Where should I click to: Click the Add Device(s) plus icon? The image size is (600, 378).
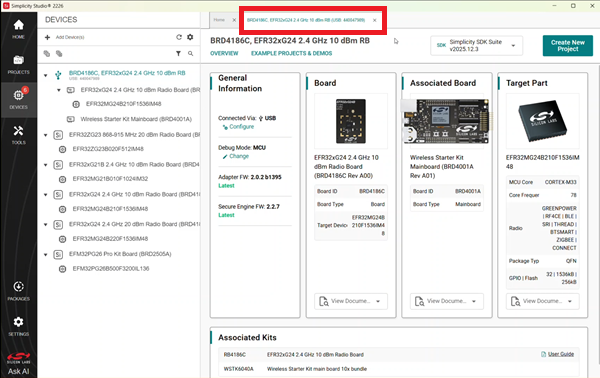pyautogui.click(x=47, y=37)
